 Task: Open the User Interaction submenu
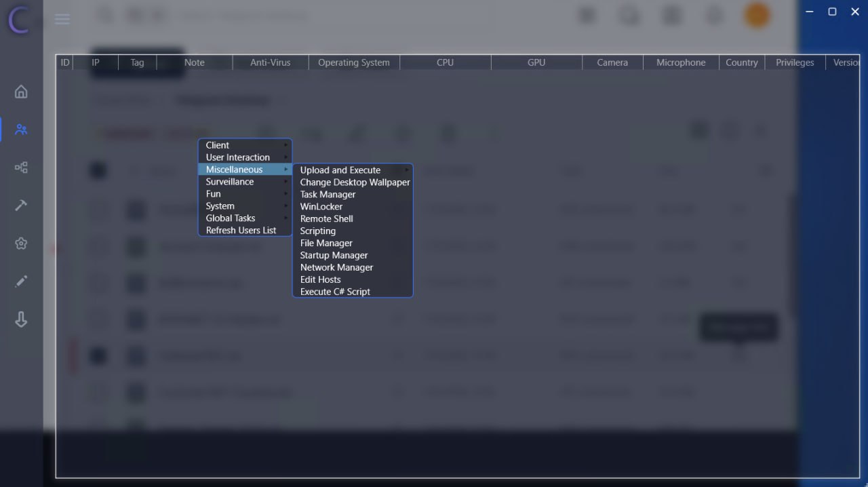(x=245, y=157)
